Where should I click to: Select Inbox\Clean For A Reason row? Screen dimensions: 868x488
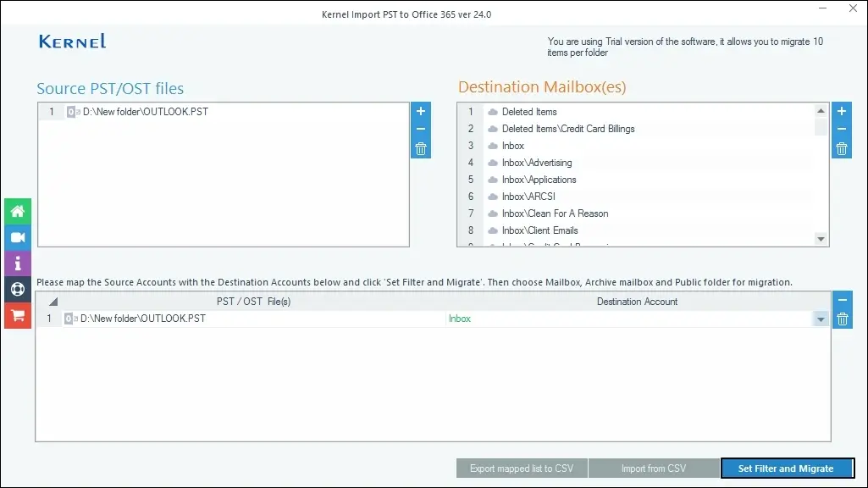point(637,213)
